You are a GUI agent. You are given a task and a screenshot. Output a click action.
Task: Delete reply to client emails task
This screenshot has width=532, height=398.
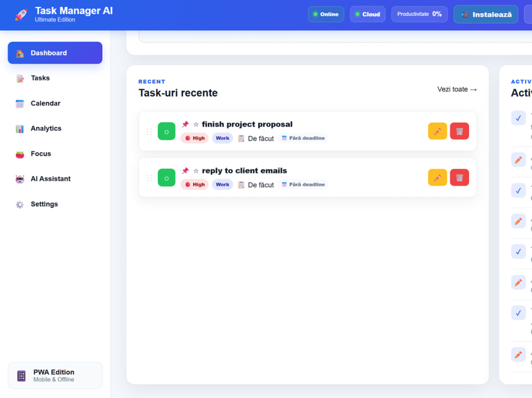coord(460,177)
